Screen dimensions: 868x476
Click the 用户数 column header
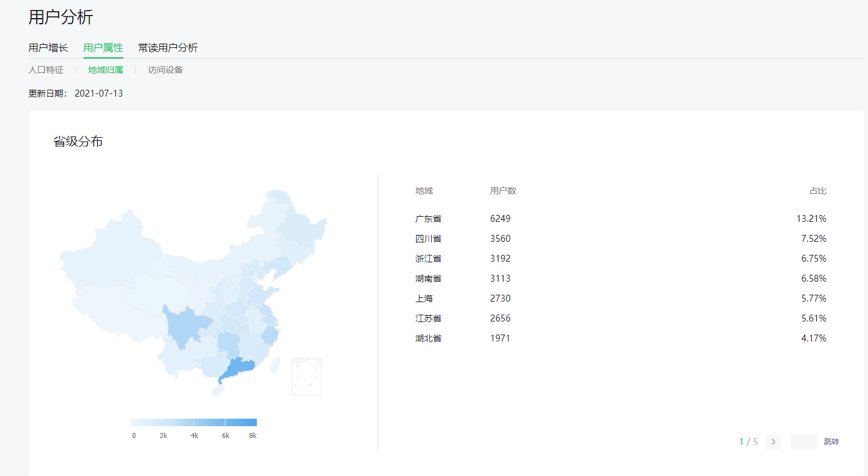click(x=503, y=191)
